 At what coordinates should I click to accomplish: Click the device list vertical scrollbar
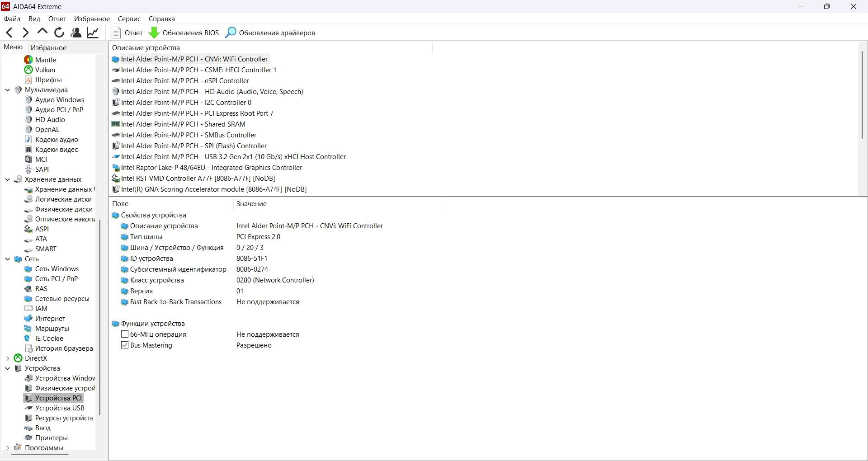pos(863,95)
